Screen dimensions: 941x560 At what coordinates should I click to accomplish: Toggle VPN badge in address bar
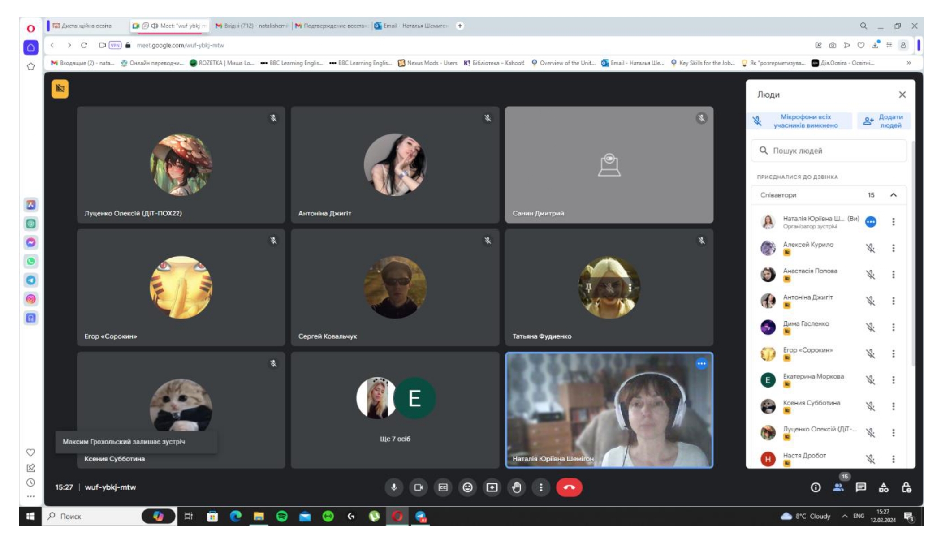click(115, 45)
